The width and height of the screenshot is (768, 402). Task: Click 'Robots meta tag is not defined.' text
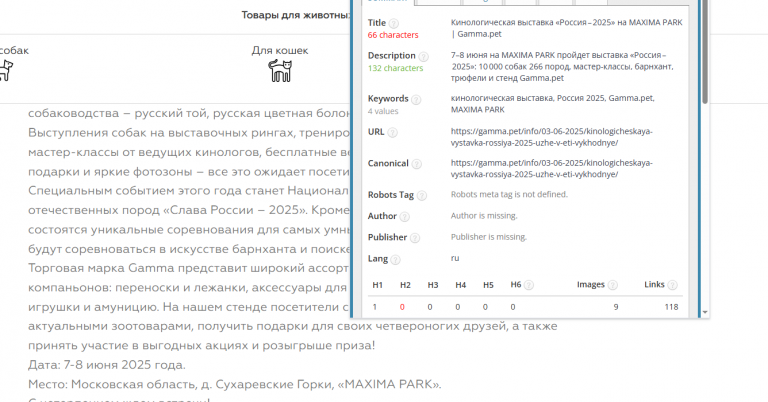coord(509,194)
